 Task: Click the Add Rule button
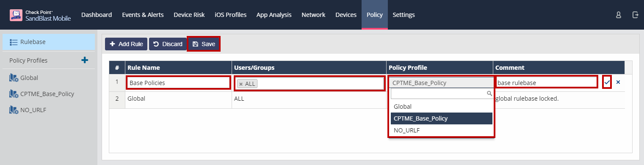(126, 44)
